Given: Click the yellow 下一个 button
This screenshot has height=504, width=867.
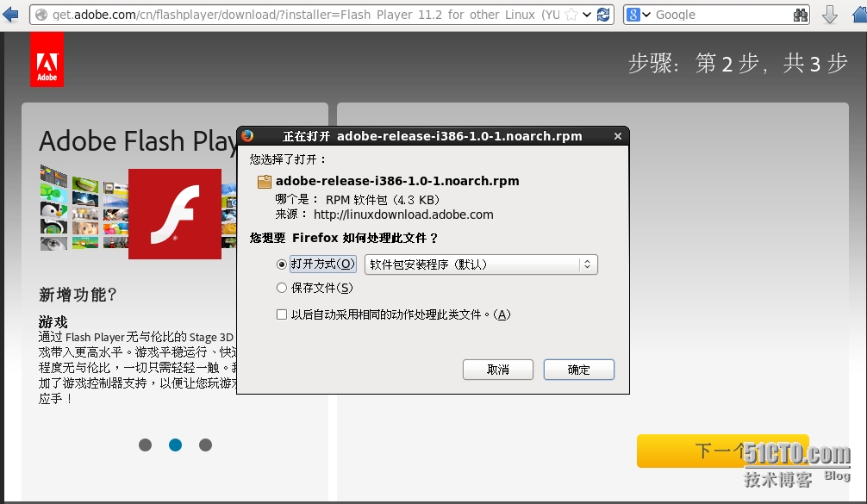Looking at the screenshot, I should pyautogui.click(x=723, y=451).
